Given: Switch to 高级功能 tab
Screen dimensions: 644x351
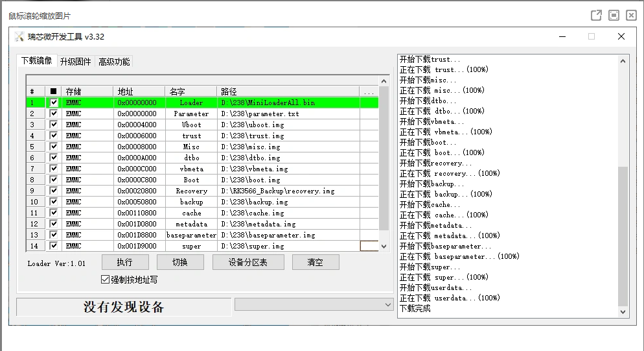Looking at the screenshot, I should click(114, 62).
